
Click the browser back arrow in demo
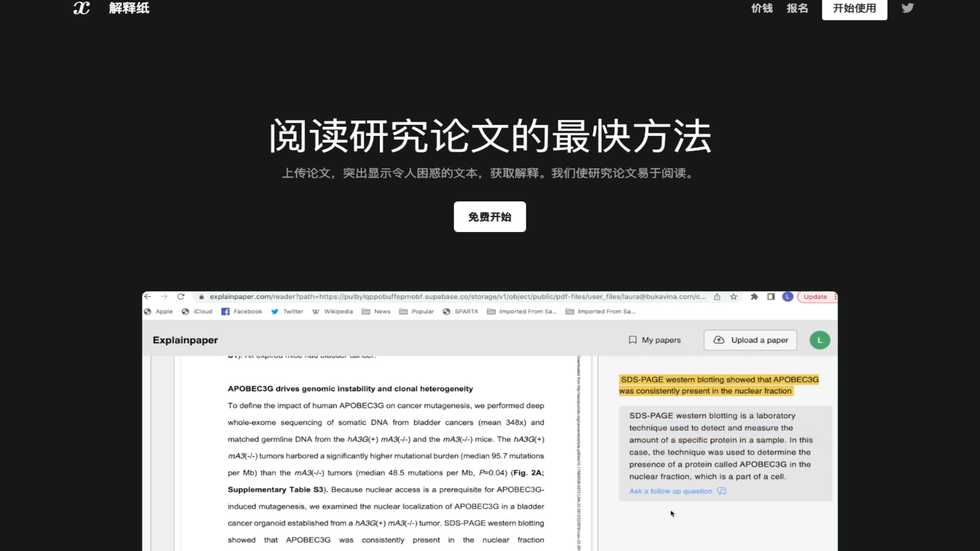[148, 296]
